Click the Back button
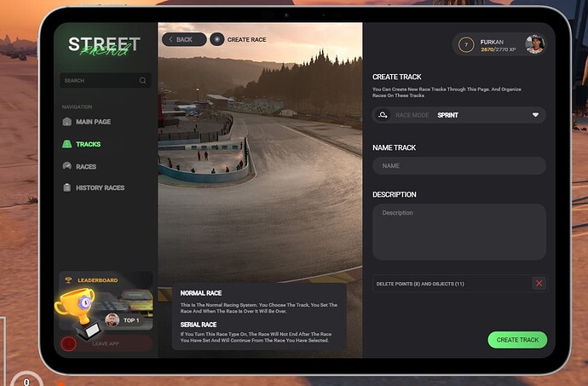 (x=184, y=39)
